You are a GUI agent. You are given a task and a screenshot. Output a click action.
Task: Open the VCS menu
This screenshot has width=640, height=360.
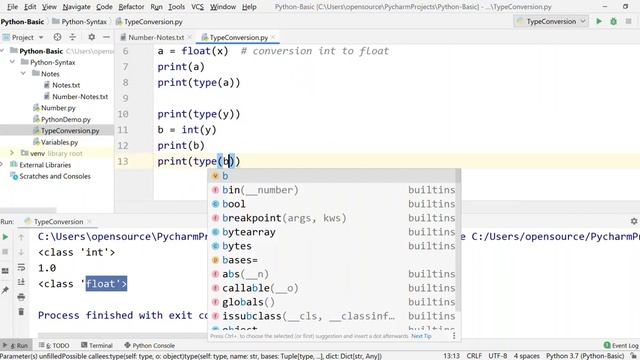click(x=198, y=7)
